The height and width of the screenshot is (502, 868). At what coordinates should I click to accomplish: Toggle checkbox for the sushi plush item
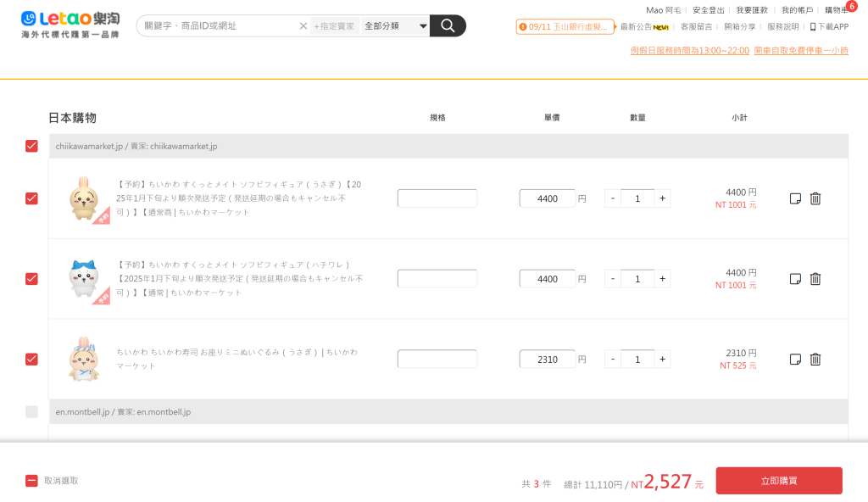(31, 359)
